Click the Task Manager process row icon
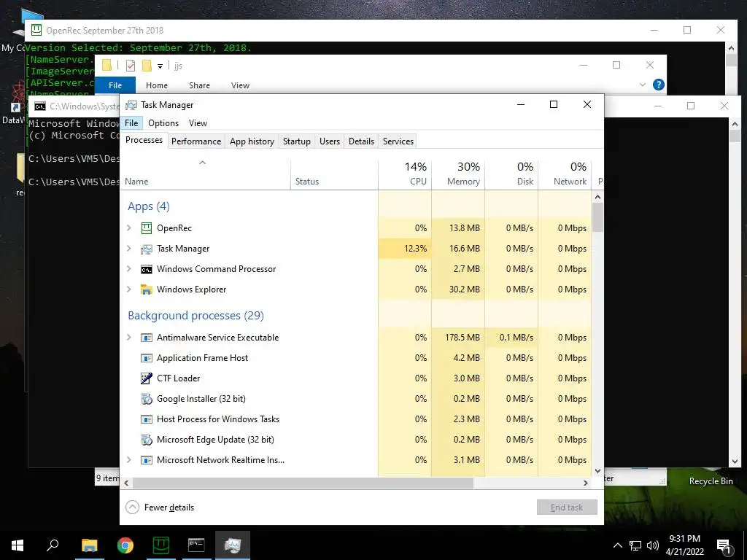Viewport: 747px width, 560px height. [x=147, y=249]
